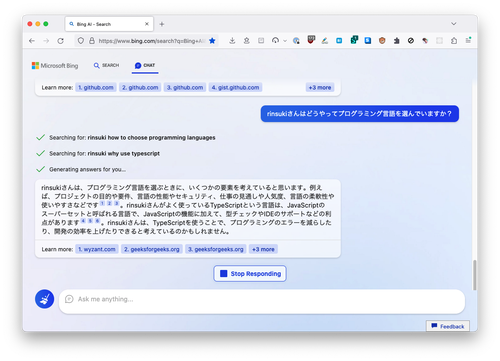This screenshot has height=361, width=500.
Task: Switch to the CHAT tab
Action: pos(145,65)
